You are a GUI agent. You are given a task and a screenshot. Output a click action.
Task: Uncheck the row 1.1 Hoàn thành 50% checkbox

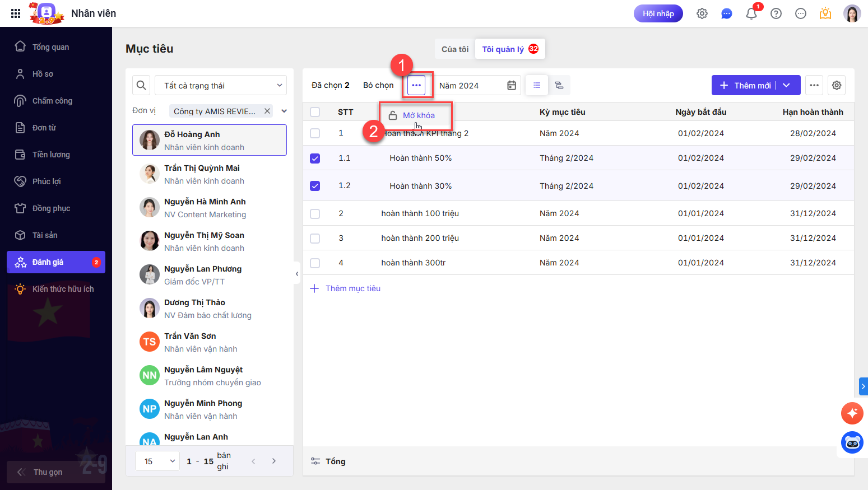point(315,158)
